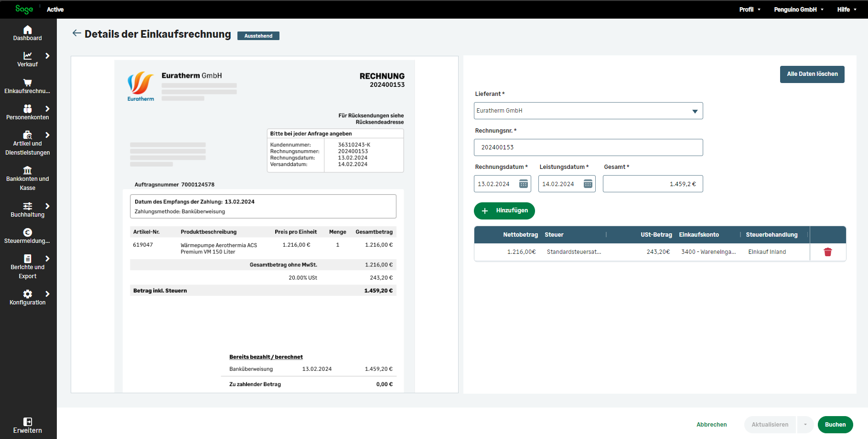
Task: Open the Rechnungsdatum calendar picker
Action: click(x=524, y=183)
